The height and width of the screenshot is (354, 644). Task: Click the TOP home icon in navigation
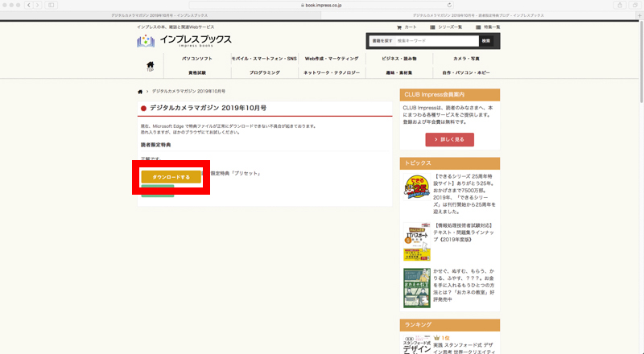click(x=151, y=66)
